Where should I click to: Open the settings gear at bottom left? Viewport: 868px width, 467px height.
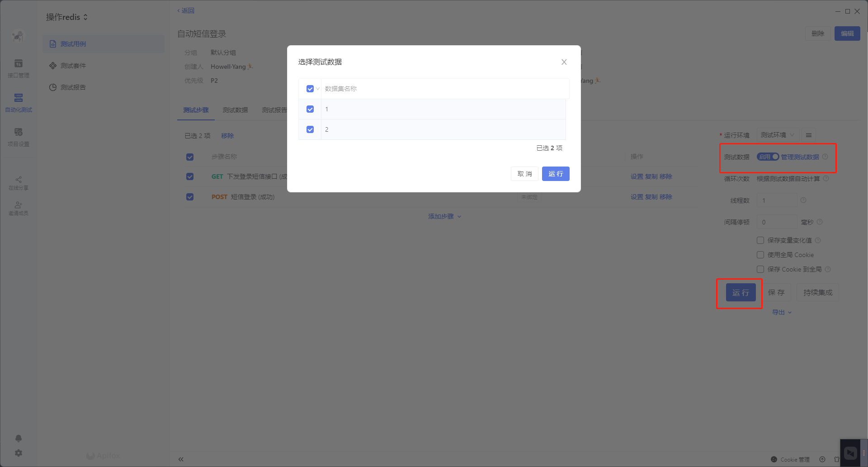tap(18, 453)
